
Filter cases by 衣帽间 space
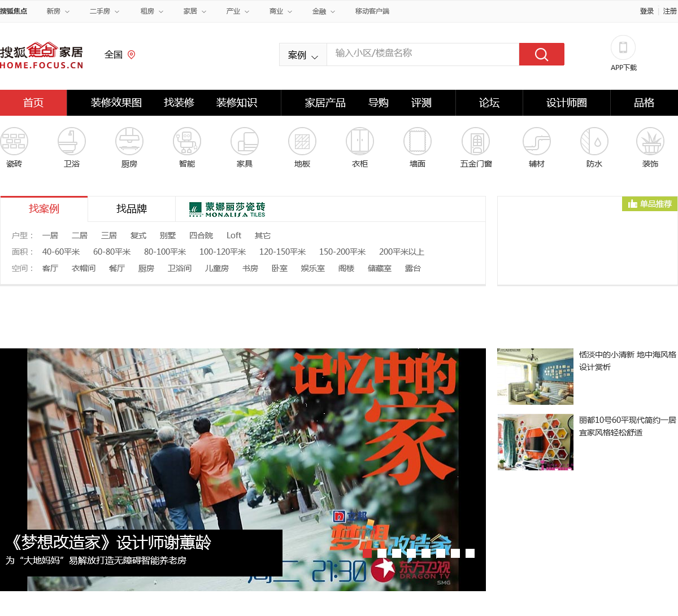tap(84, 268)
